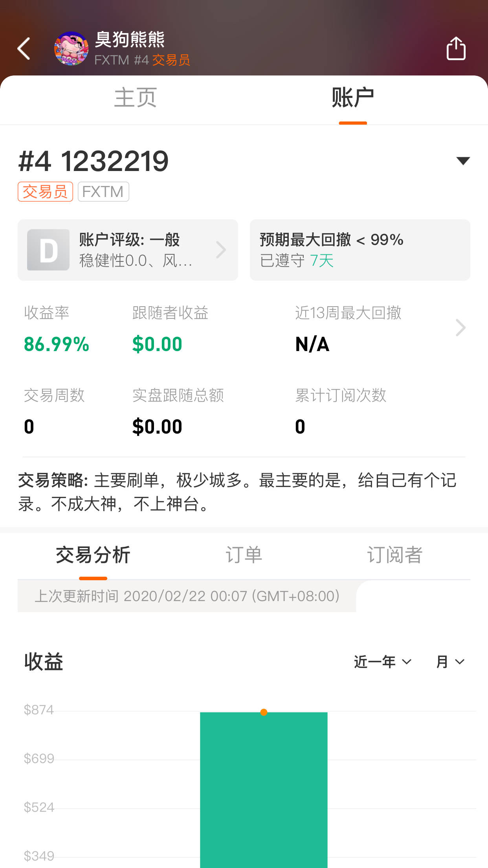Tap the orange 交易员 tag
The height and width of the screenshot is (868, 488).
pyautogui.click(x=45, y=192)
